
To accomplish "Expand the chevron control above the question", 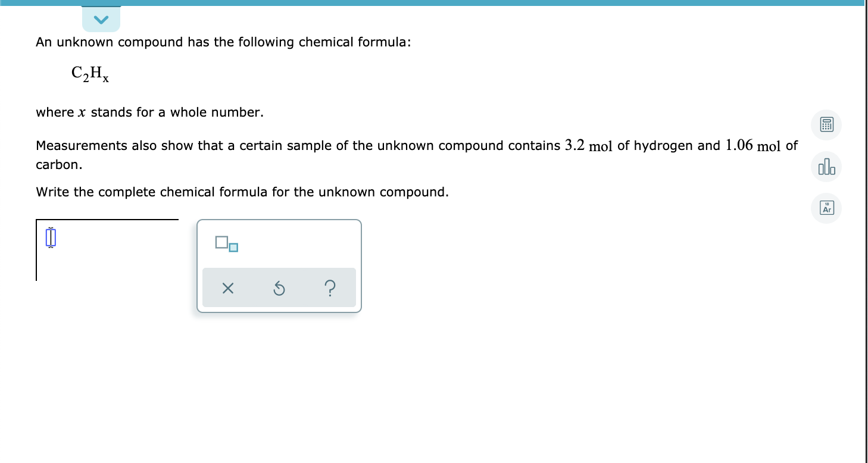I will point(101,18).
